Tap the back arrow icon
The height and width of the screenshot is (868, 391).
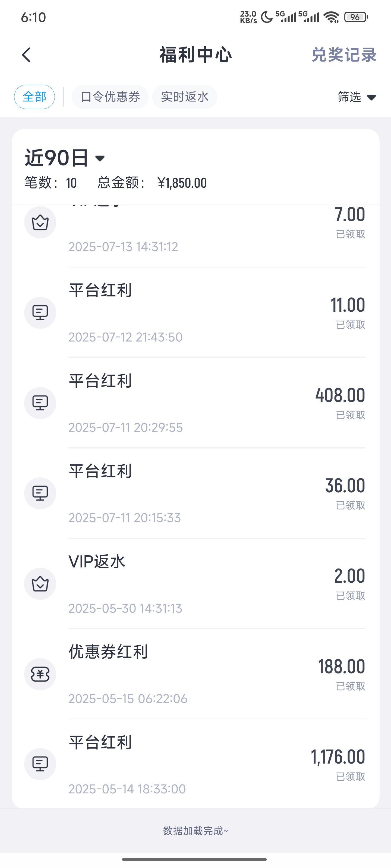tap(26, 55)
